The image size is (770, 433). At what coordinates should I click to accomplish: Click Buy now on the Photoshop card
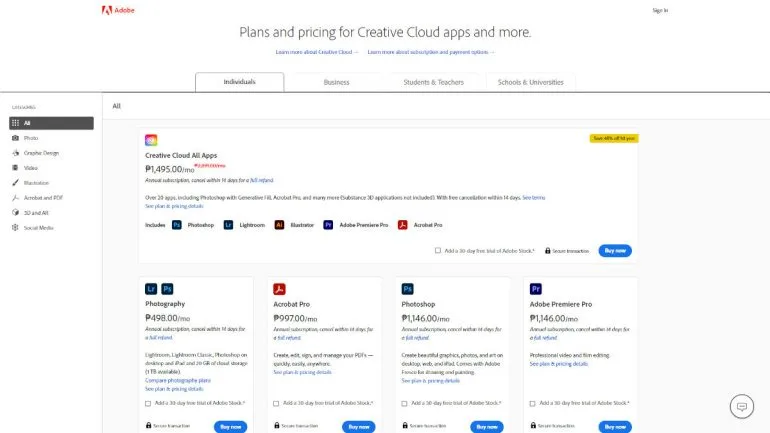pyautogui.click(x=487, y=427)
